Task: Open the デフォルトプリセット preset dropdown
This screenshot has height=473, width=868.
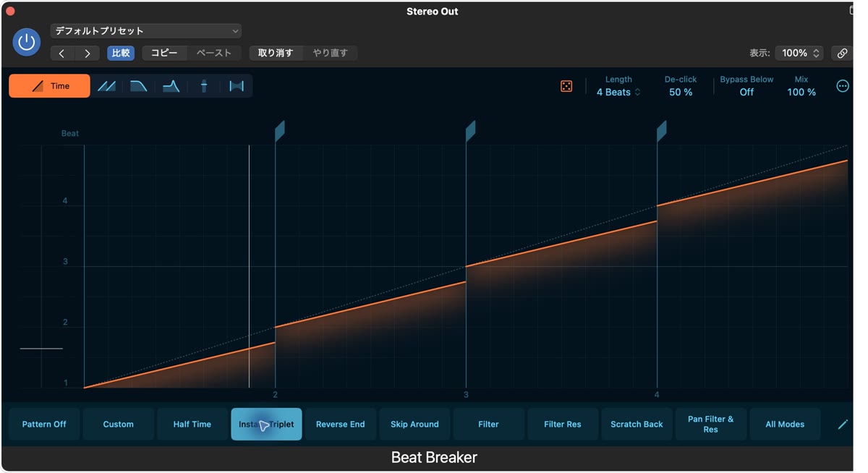Action: [x=146, y=31]
